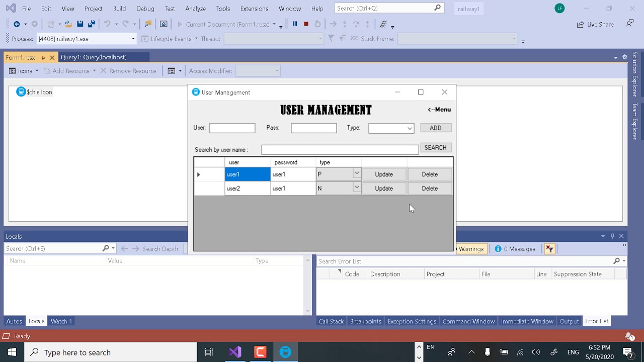Open the Icons resource type dropdown
This screenshot has height=362, width=644.
[24, 71]
